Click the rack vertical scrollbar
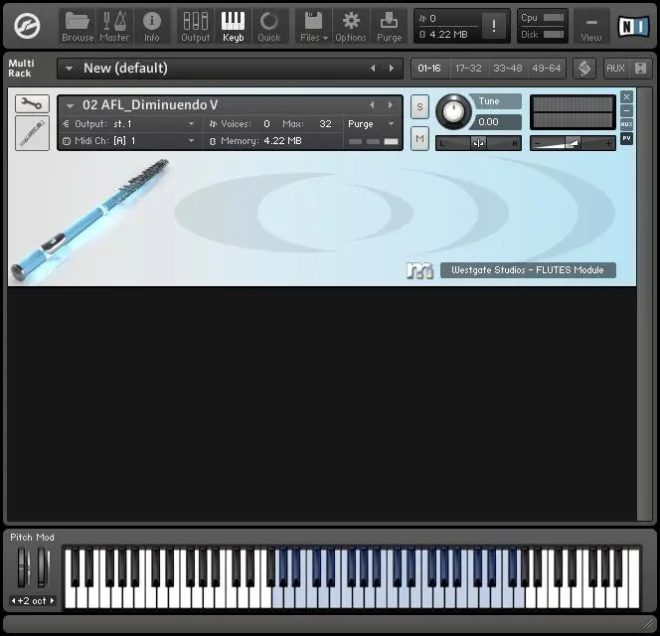This screenshot has height=636, width=660. (644, 303)
